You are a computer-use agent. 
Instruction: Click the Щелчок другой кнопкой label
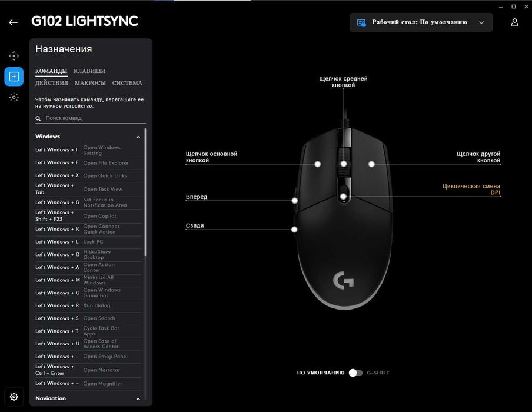point(478,157)
